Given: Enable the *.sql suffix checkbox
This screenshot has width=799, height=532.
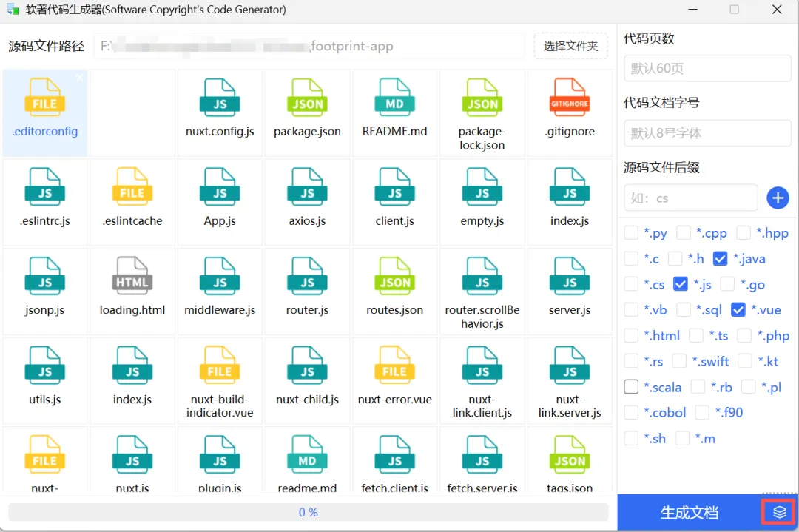Looking at the screenshot, I should 684,310.
